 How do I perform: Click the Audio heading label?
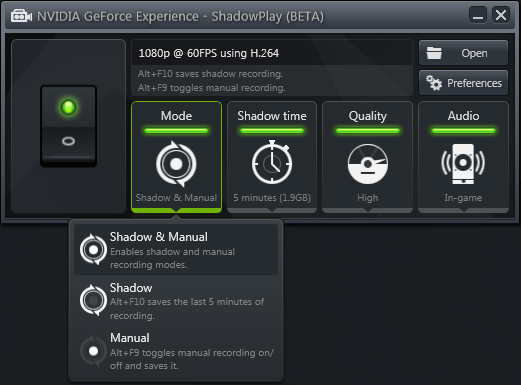(x=463, y=116)
